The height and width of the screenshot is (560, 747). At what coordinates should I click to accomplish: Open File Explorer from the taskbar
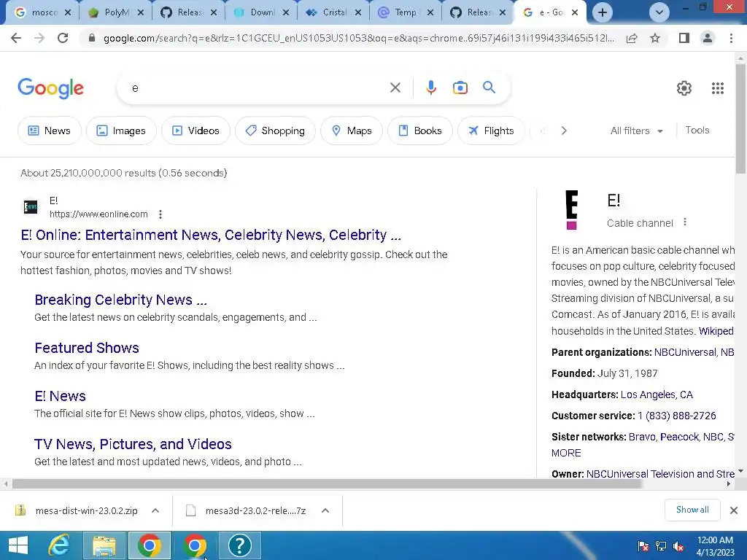pos(104,545)
